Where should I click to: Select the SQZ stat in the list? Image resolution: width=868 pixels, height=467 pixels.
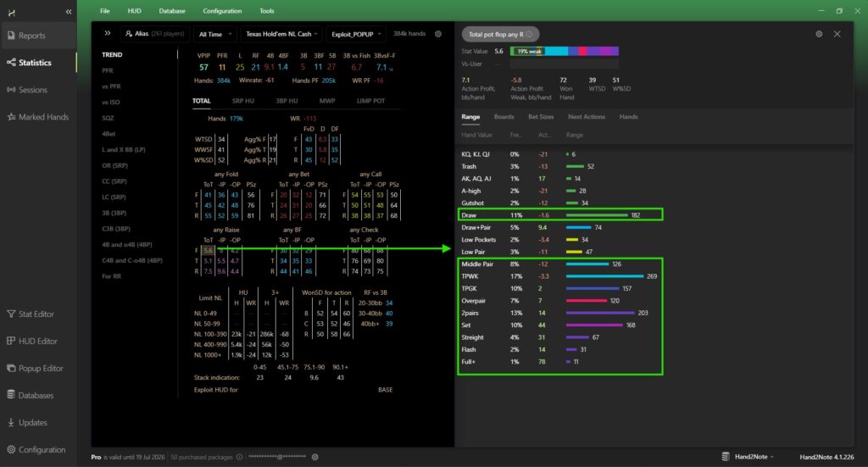pos(108,118)
